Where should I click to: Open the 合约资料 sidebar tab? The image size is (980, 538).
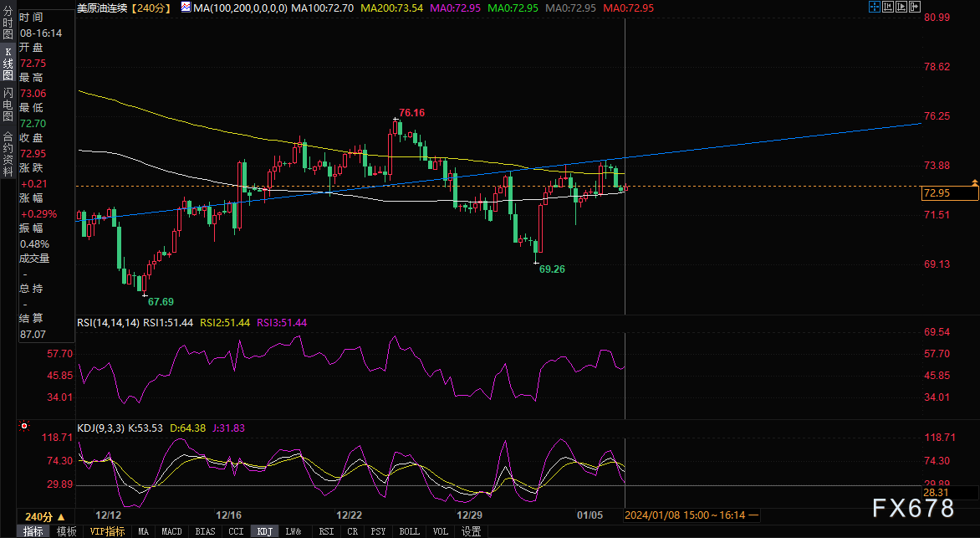click(x=8, y=149)
